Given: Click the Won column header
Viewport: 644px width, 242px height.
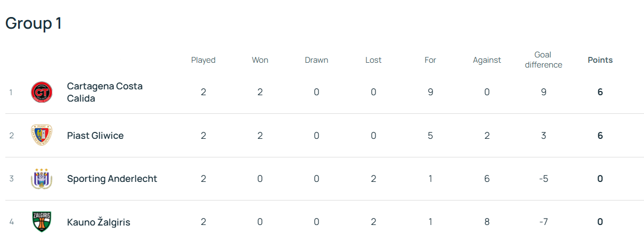Looking at the screenshot, I should [x=260, y=60].
